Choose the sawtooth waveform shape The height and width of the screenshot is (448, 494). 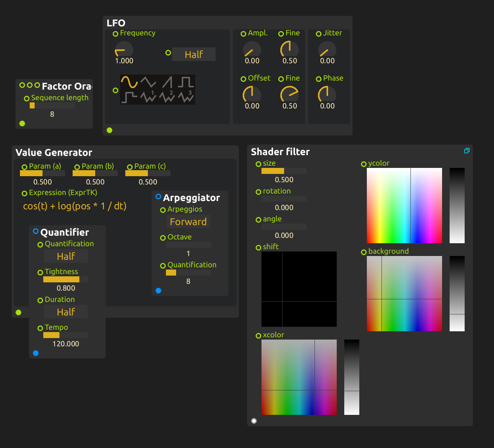pyautogui.click(x=167, y=82)
